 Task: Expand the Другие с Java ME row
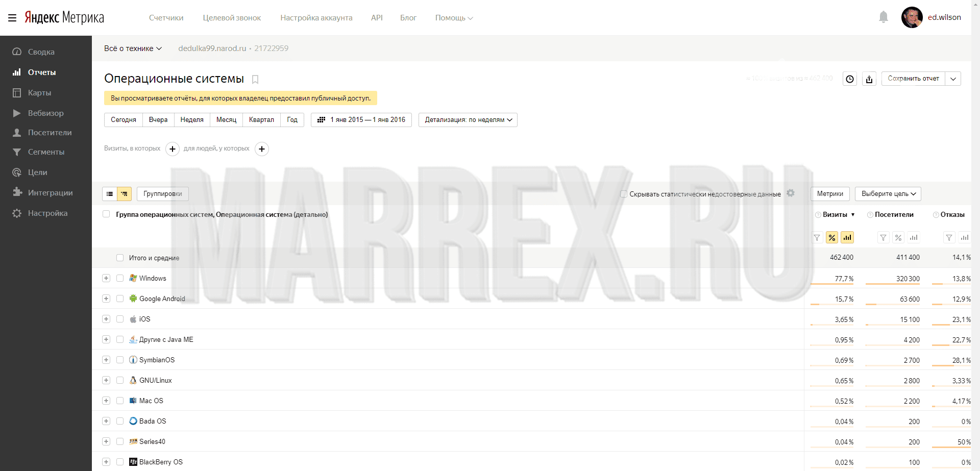pos(106,339)
